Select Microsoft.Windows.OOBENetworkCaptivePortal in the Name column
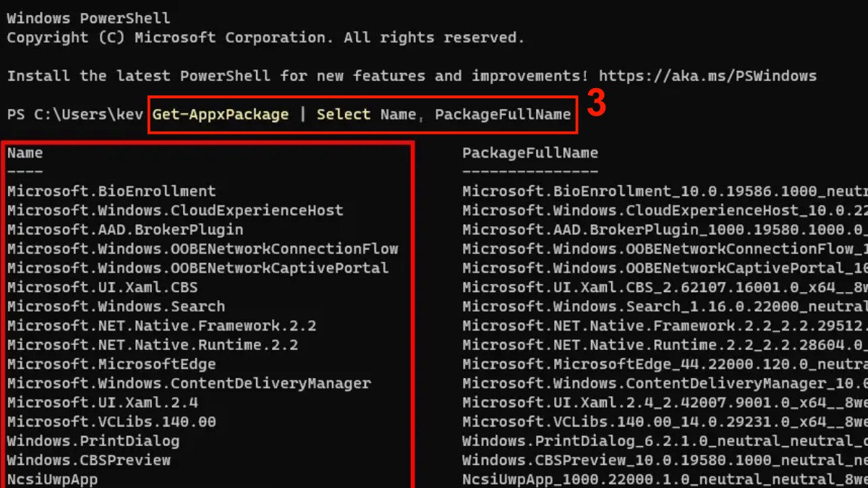 198,268
